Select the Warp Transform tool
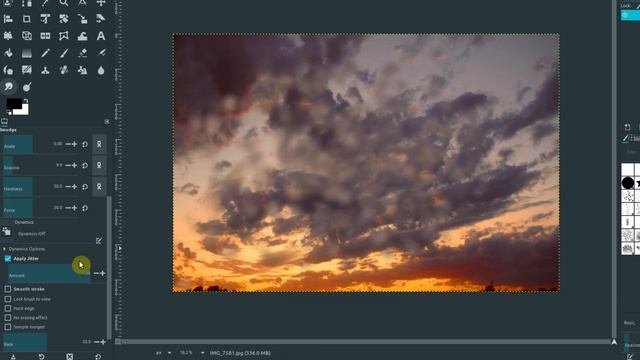640x360 pixels. pyautogui.click(x=82, y=36)
